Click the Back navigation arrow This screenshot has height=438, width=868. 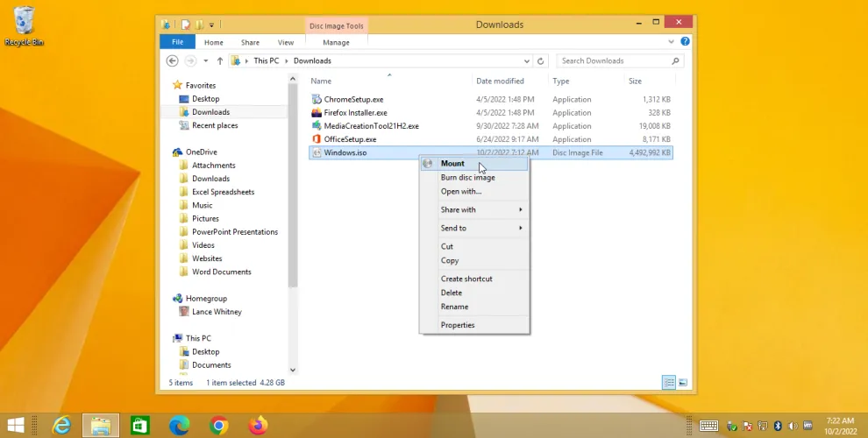(x=173, y=61)
